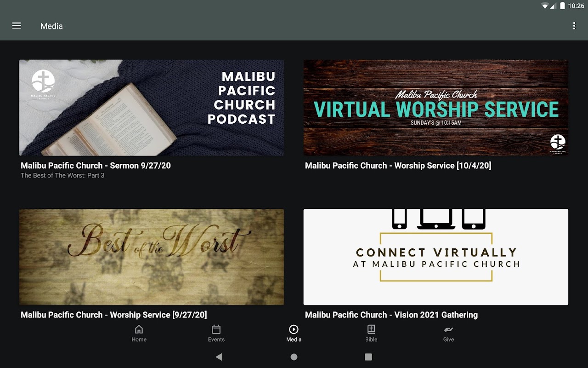Open Worship Service [9/27/20] title
The width and height of the screenshot is (588, 368).
[114, 315]
